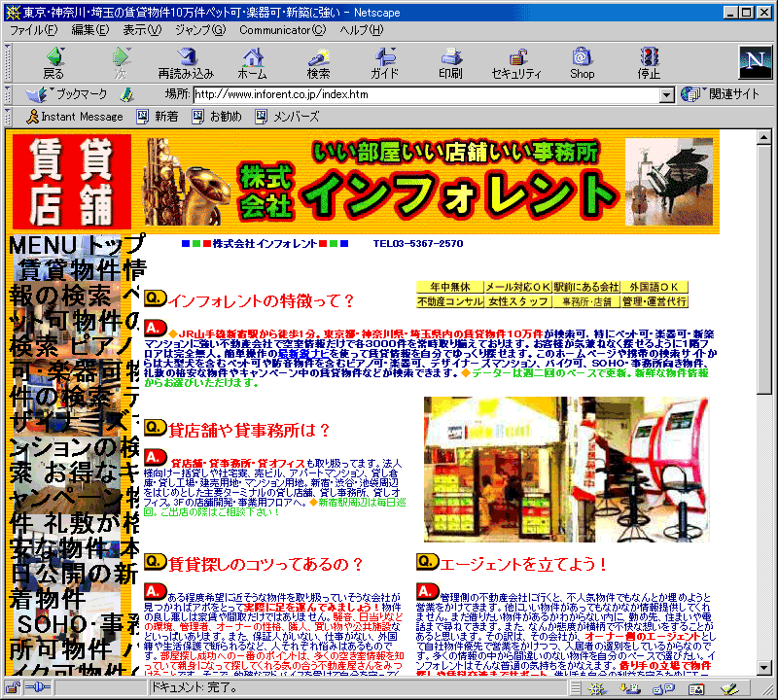The image size is (778, 700).
Task: Open the Security (セキュリティ) icon
Action: pos(516,63)
